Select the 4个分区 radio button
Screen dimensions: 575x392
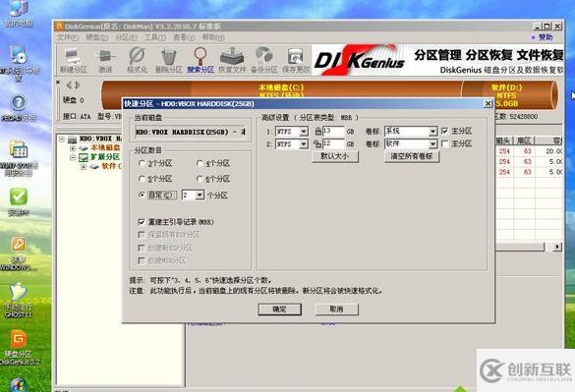click(200, 163)
